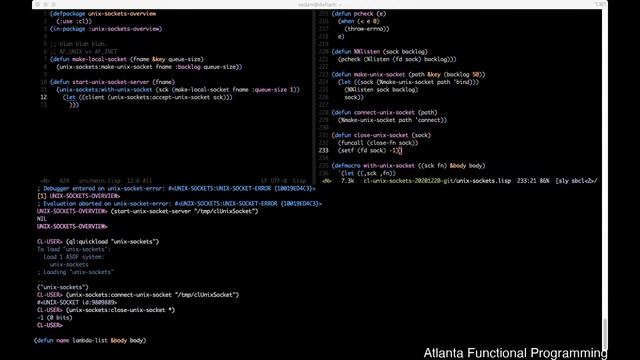This screenshot has height=360, width=640.
Task: Click src/main.lisp in the left mode line
Action: click(x=100, y=181)
